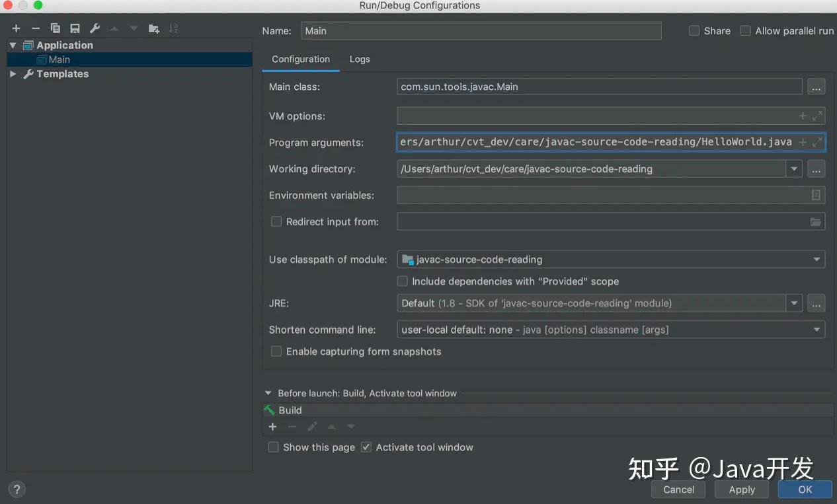Viewport: 837px width, 504px height.
Task: Enable the Share checkbox
Action: click(x=694, y=30)
